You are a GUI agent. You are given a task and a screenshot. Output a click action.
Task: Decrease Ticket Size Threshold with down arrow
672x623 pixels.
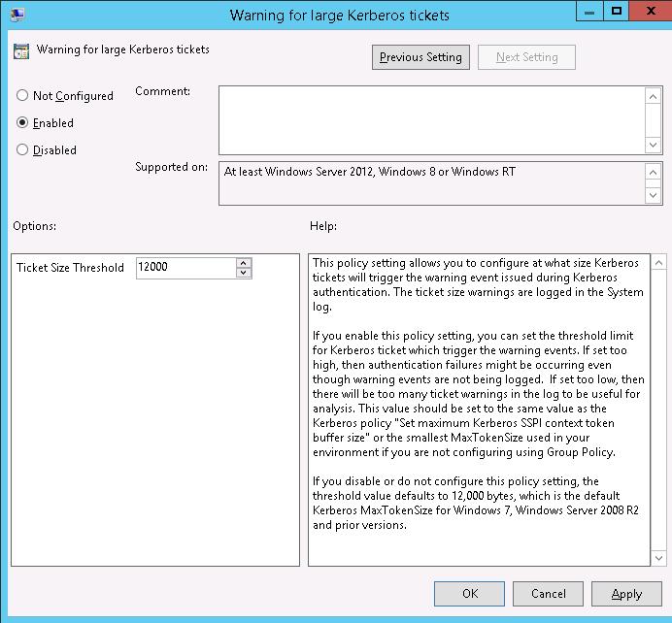(243, 273)
